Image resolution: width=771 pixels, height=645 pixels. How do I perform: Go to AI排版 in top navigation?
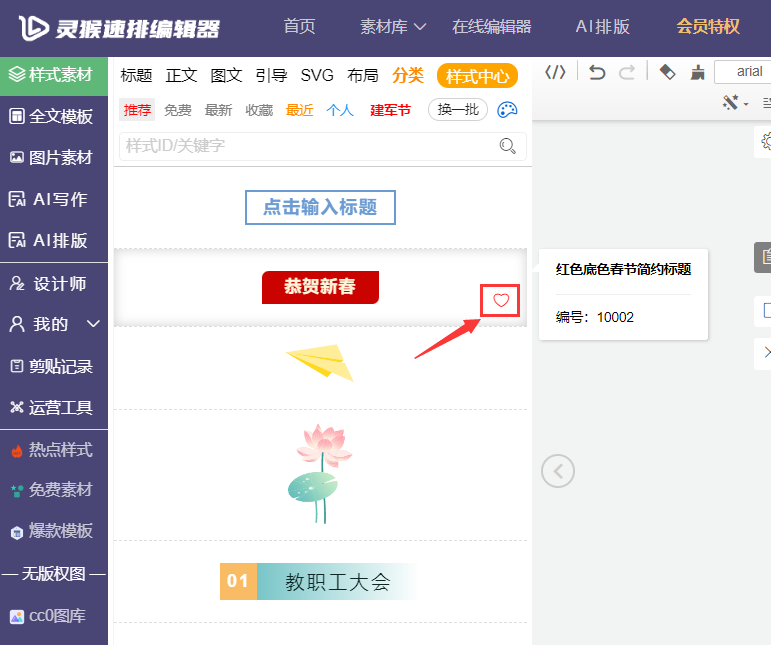coord(602,26)
